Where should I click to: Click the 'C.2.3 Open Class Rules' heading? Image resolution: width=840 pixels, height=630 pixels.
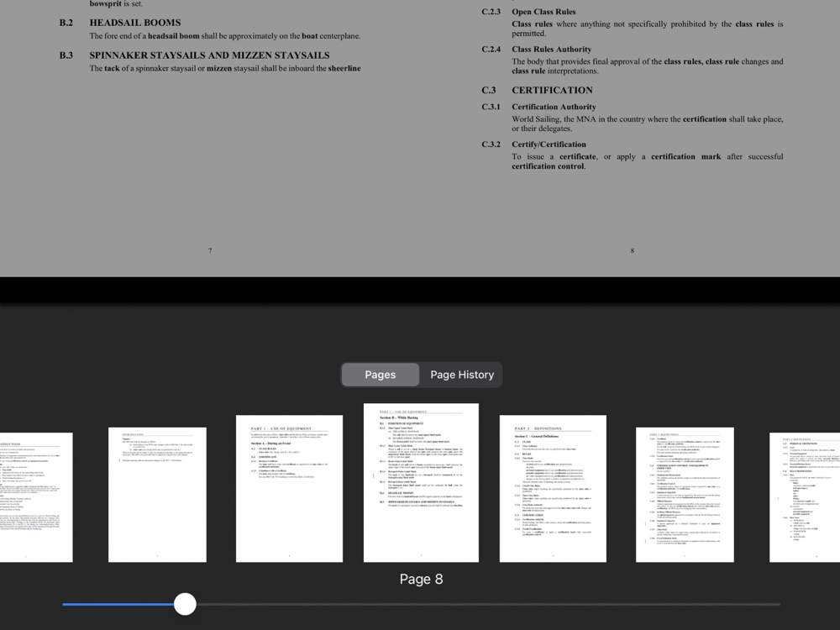pyautogui.click(x=528, y=12)
